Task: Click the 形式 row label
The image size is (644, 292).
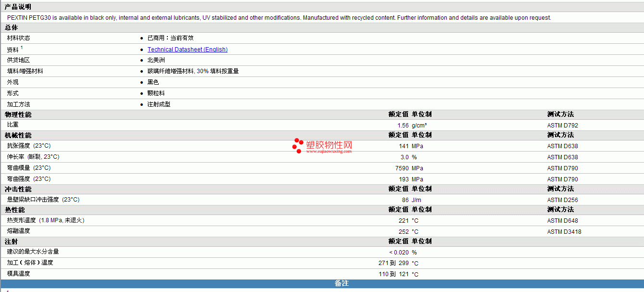Action: 13,93
